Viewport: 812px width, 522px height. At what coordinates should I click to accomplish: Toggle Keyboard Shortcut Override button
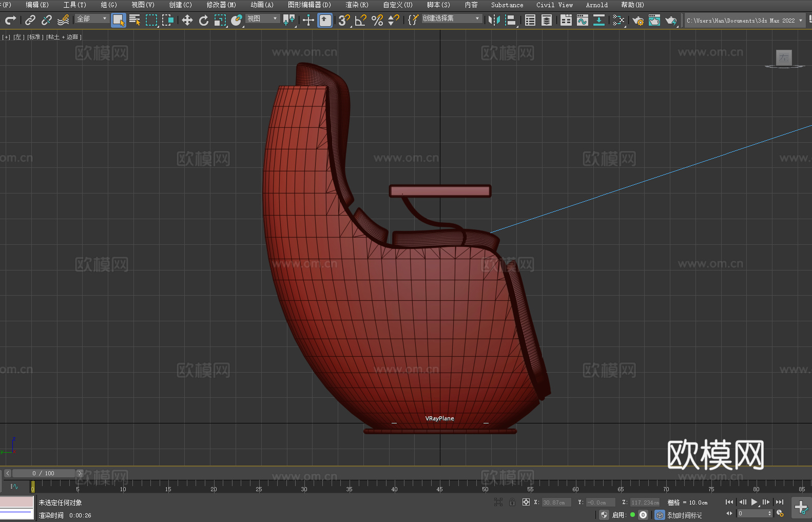325,20
